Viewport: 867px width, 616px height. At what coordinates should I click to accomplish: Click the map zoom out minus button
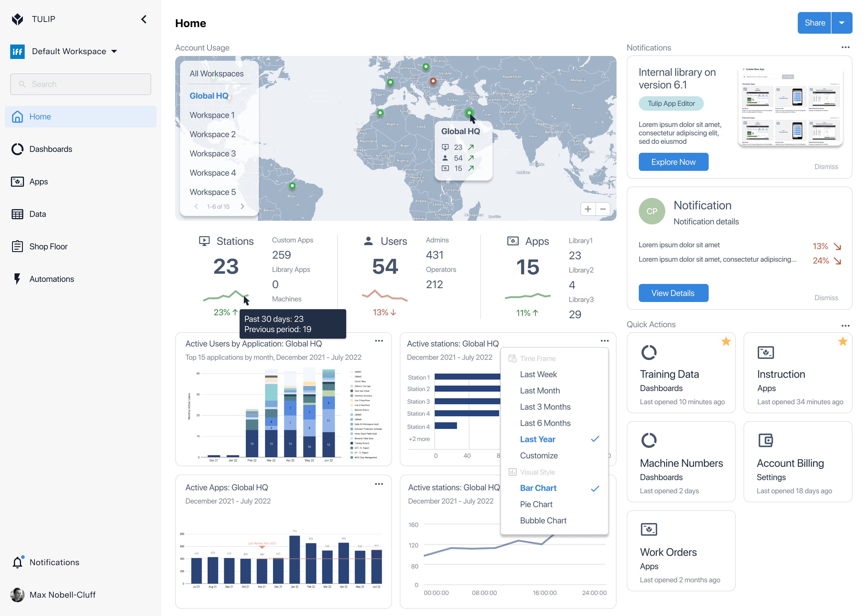[x=603, y=209]
